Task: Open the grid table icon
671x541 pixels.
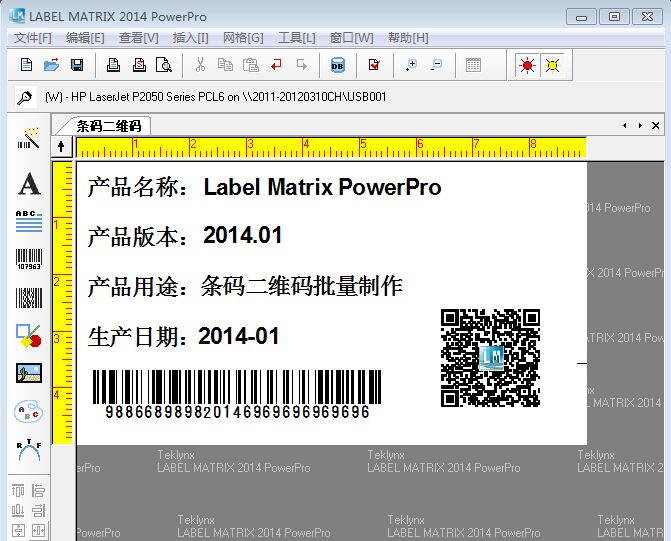Action: coord(473,65)
